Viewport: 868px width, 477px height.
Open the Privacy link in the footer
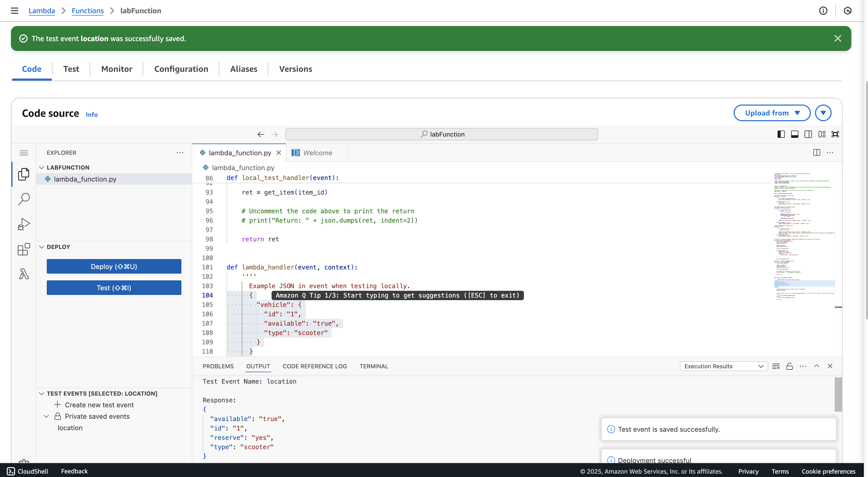point(748,471)
